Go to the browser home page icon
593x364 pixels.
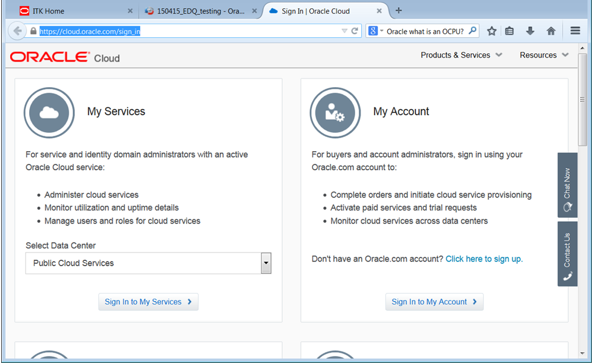551,31
